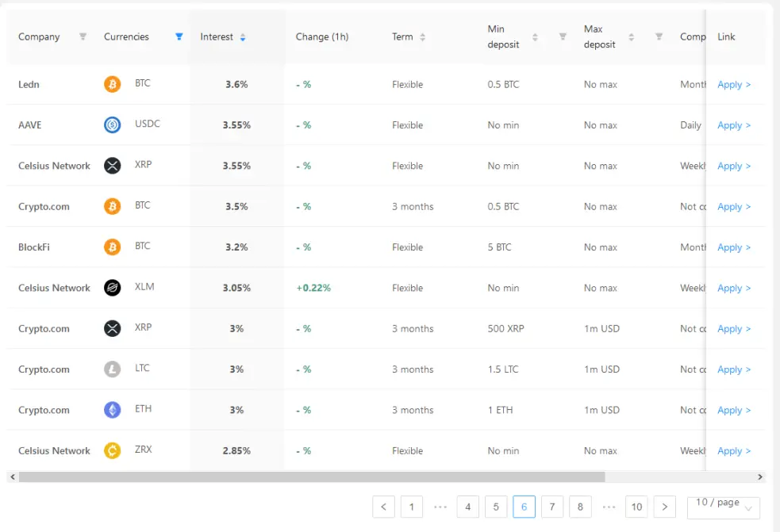The width and height of the screenshot is (780, 532).
Task: Select the XLM Stellar icon
Action: pos(113,288)
